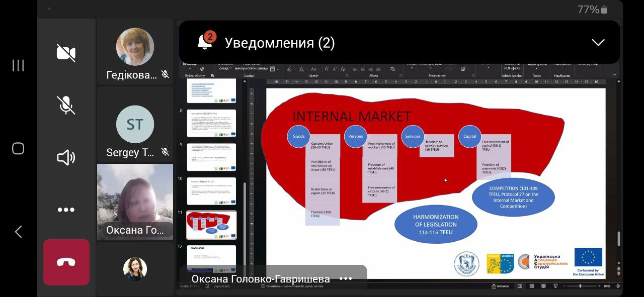Open slide 9 thumbnail in PowerPoint

(211, 157)
